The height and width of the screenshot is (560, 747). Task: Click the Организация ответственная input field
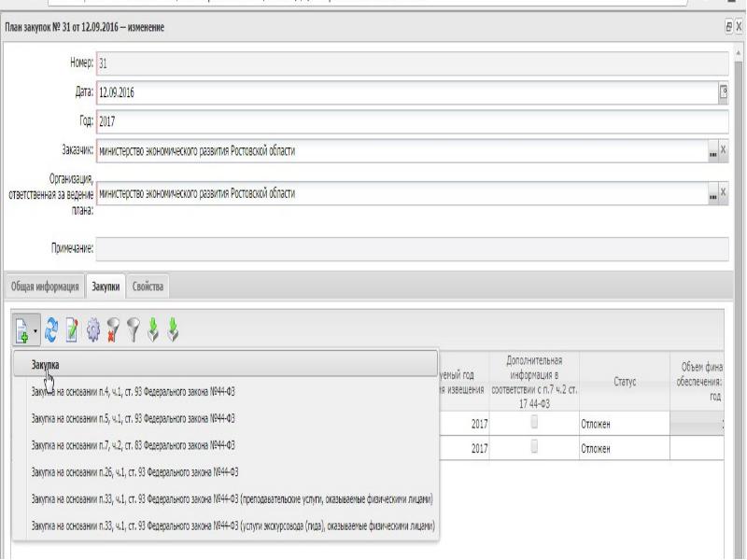pos(402,194)
